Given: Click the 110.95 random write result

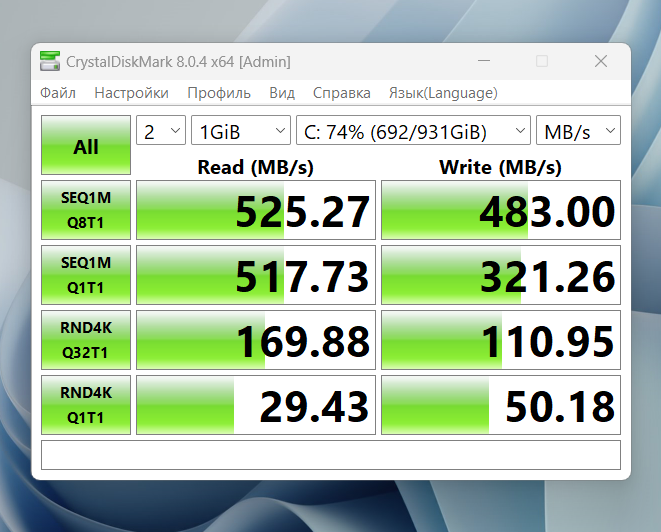Looking at the screenshot, I should tap(501, 340).
